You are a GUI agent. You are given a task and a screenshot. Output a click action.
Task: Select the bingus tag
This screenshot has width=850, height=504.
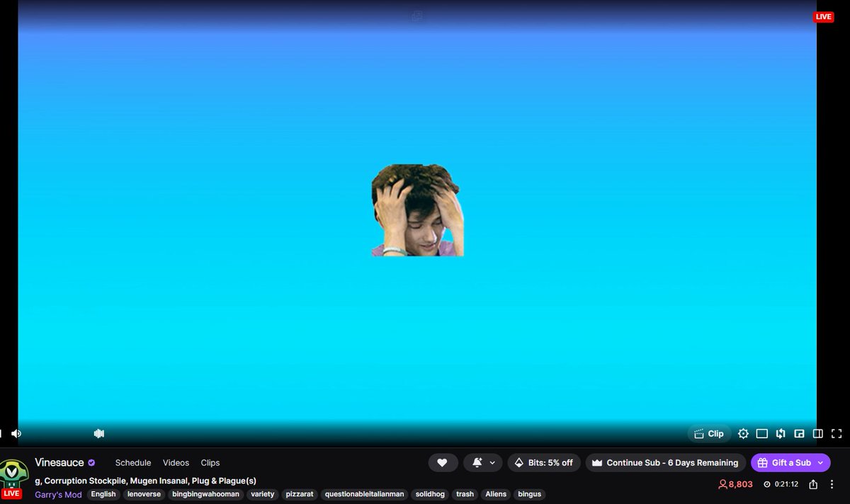coord(529,494)
